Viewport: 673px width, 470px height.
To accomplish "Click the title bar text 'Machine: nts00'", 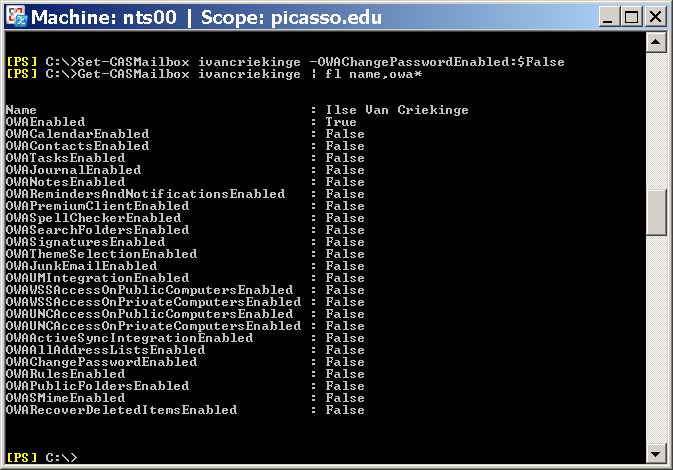I will [x=103, y=18].
